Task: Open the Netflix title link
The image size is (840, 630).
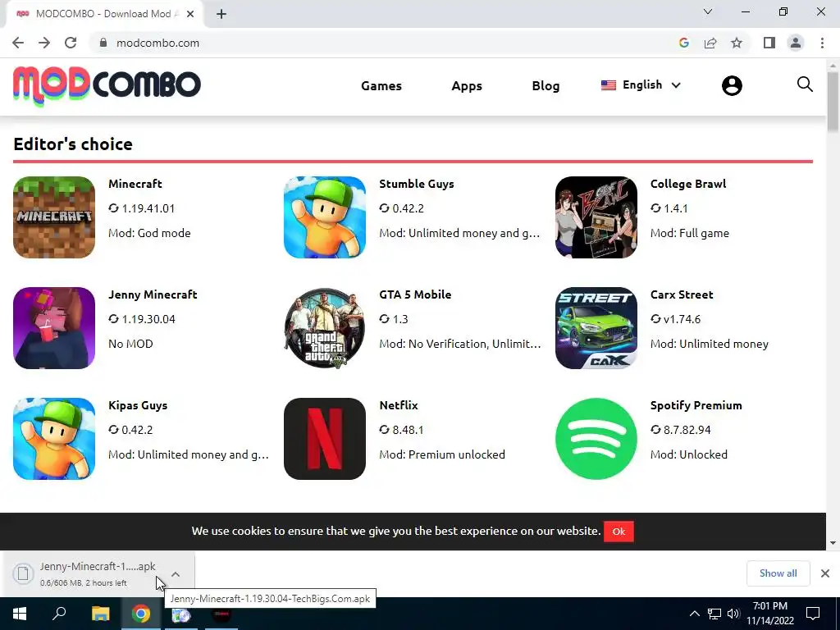Action: click(399, 405)
